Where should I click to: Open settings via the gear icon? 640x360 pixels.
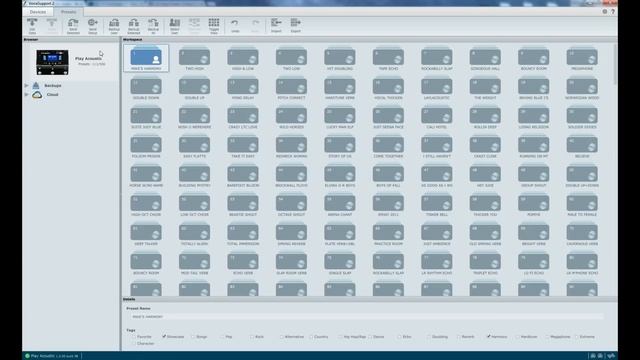(x=604, y=11)
